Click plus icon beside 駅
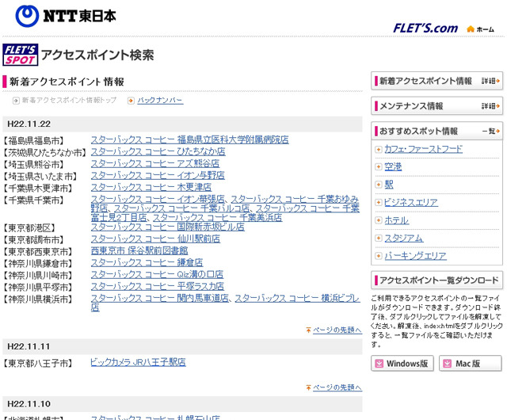The height and width of the screenshot is (420, 507). (x=379, y=185)
